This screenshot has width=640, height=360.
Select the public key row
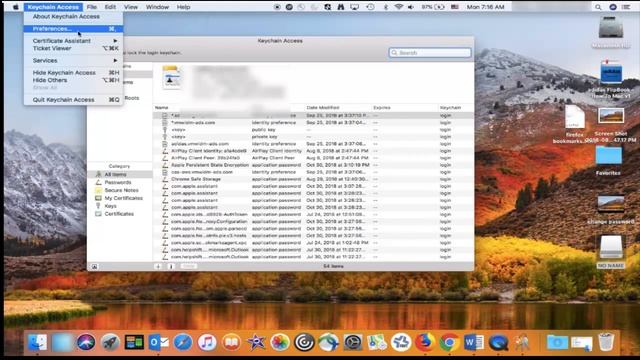pos(313,130)
